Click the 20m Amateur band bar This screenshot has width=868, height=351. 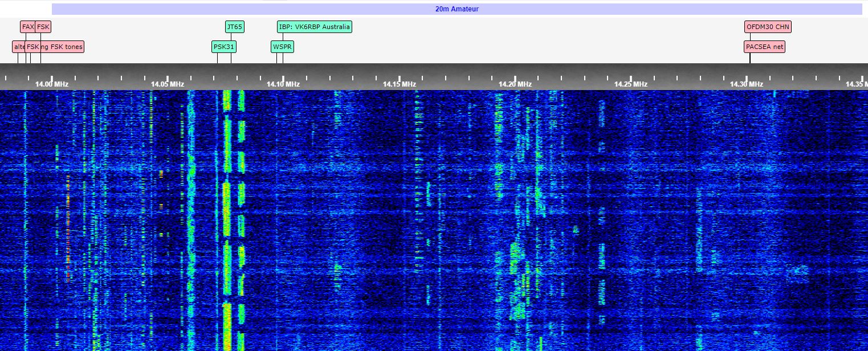(x=457, y=9)
